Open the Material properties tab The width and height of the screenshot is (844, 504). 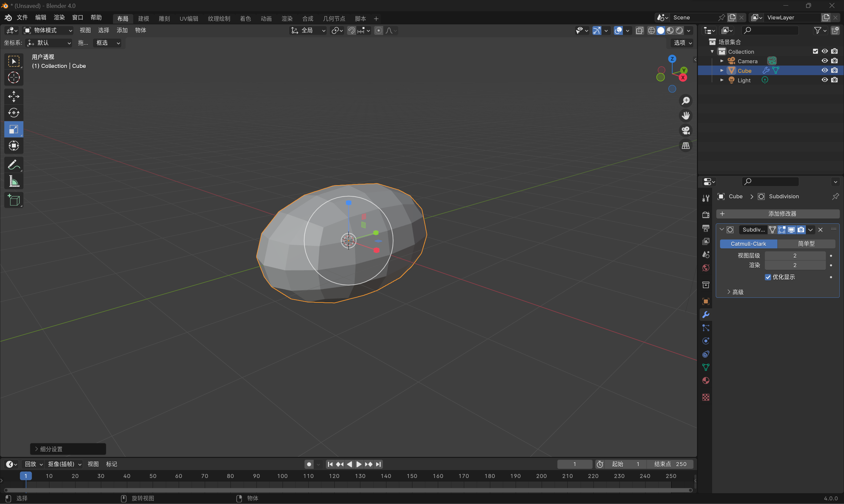(706, 381)
